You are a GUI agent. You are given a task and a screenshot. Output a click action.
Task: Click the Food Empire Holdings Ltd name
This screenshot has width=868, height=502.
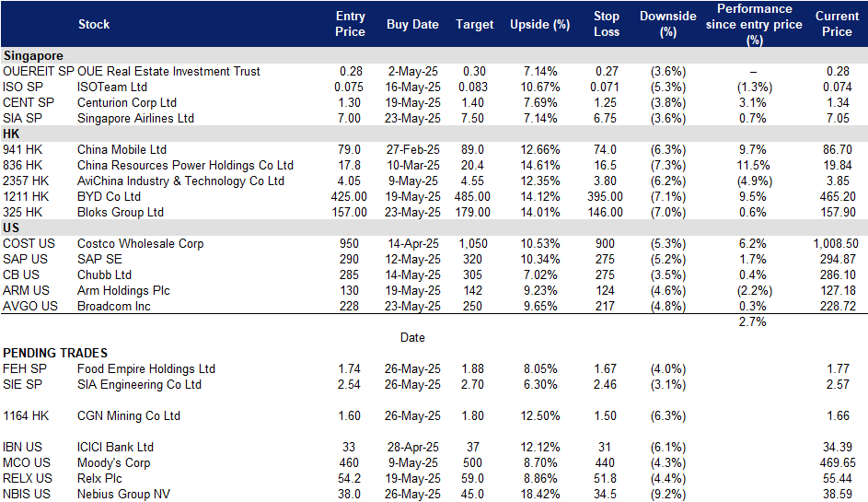(145, 368)
